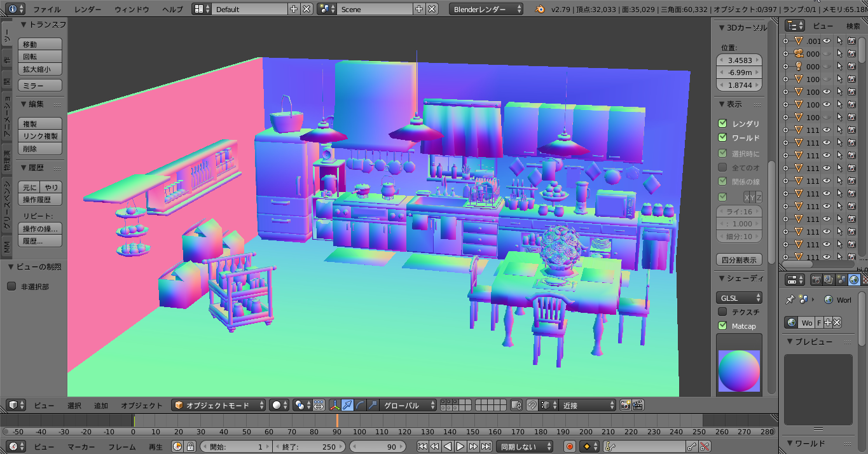Open the ウィンドウ menu
The width and height of the screenshot is (868, 454).
coord(132,9)
